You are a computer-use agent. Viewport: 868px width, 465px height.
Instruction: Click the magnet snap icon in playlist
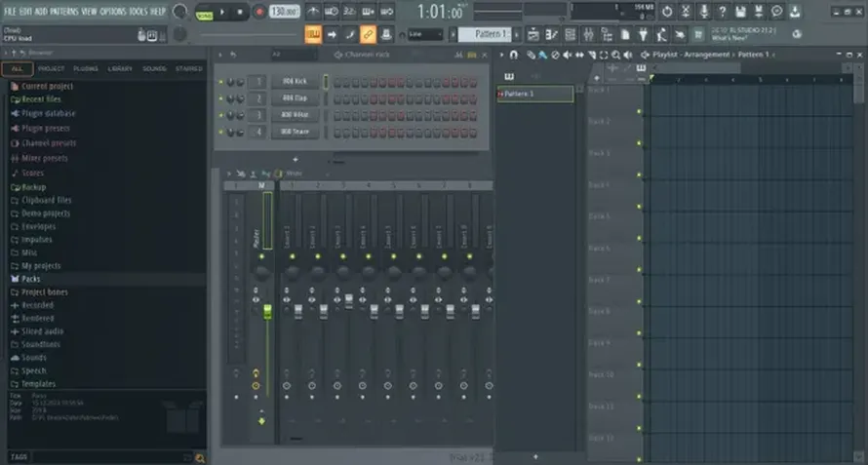click(514, 55)
